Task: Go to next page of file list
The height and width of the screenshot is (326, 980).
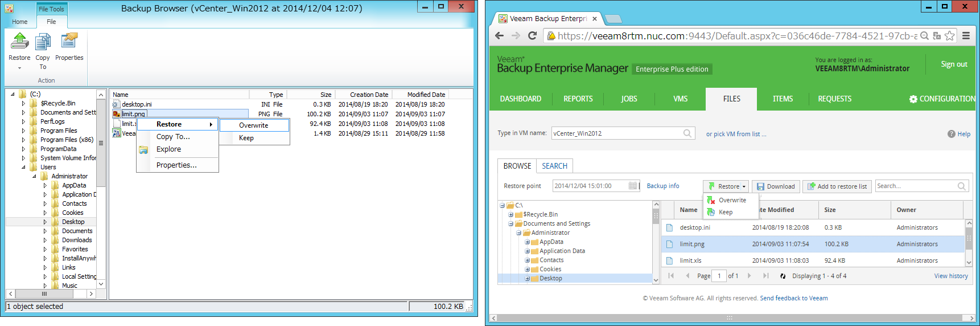Action: [749, 276]
